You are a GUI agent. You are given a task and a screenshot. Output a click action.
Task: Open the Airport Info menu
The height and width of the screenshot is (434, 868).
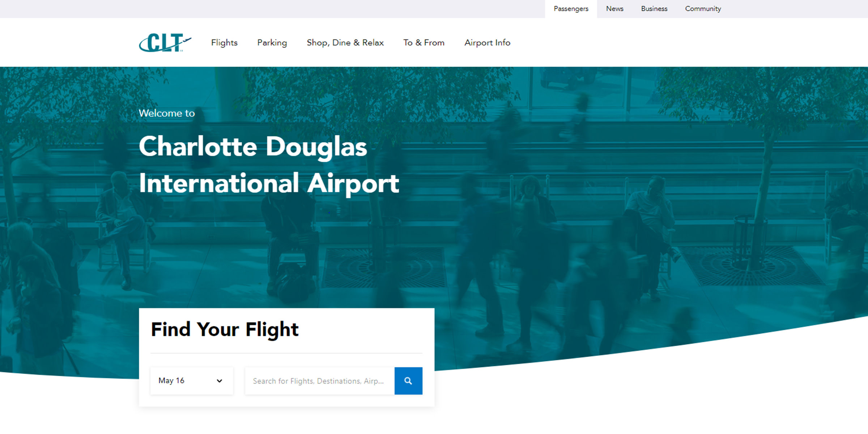487,43
